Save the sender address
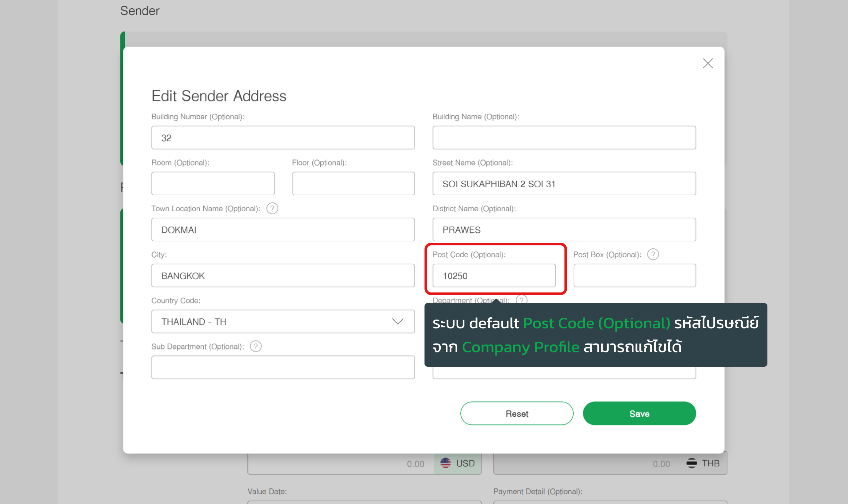 640,414
